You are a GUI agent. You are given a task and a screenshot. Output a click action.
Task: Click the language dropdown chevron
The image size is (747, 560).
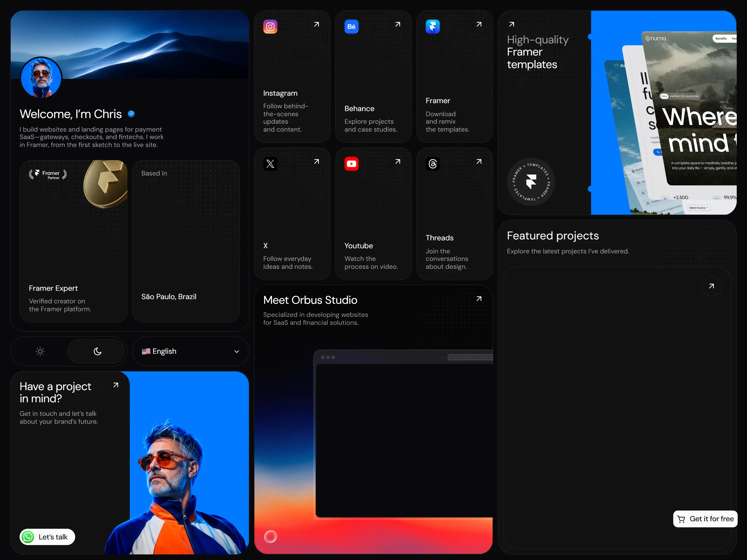(237, 351)
